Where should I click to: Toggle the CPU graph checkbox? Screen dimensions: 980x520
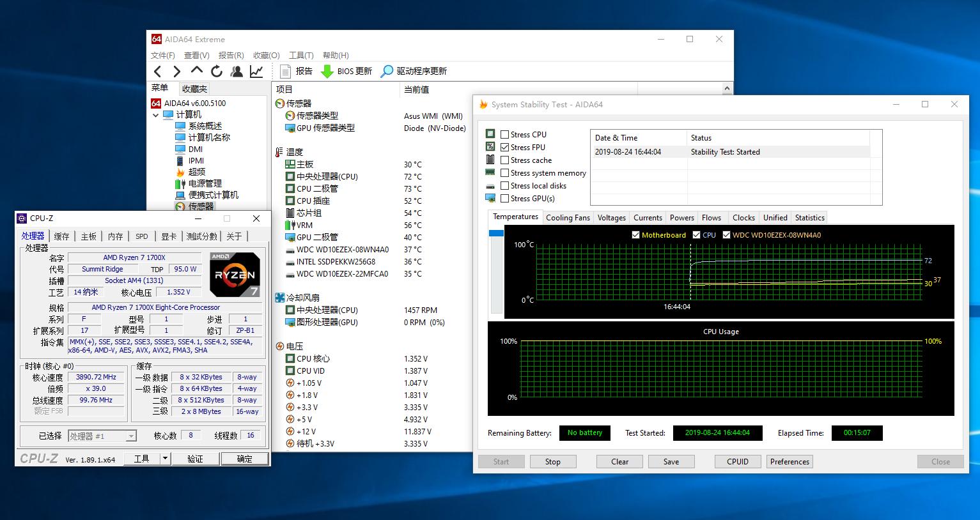(697, 234)
